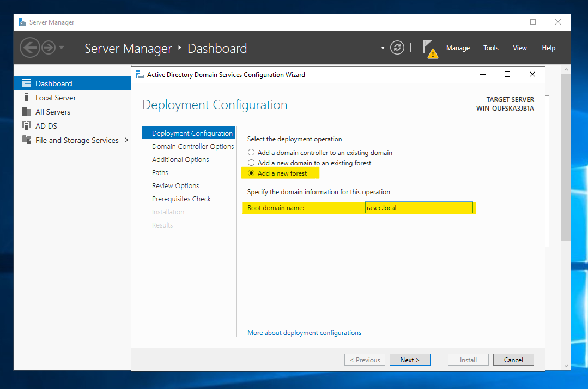Image resolution: width=588 pixels, height=389 pixels.
Task: Click the Install button
Action: click(468, 360)
